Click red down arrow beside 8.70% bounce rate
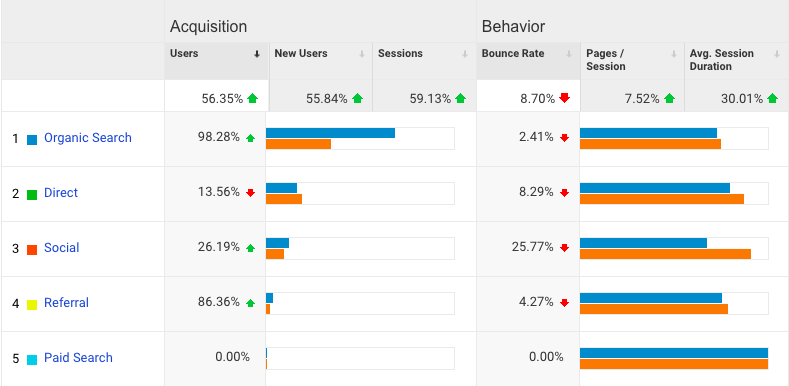The height and width of the screenshot is (386, 789). [x=565, y=98]
